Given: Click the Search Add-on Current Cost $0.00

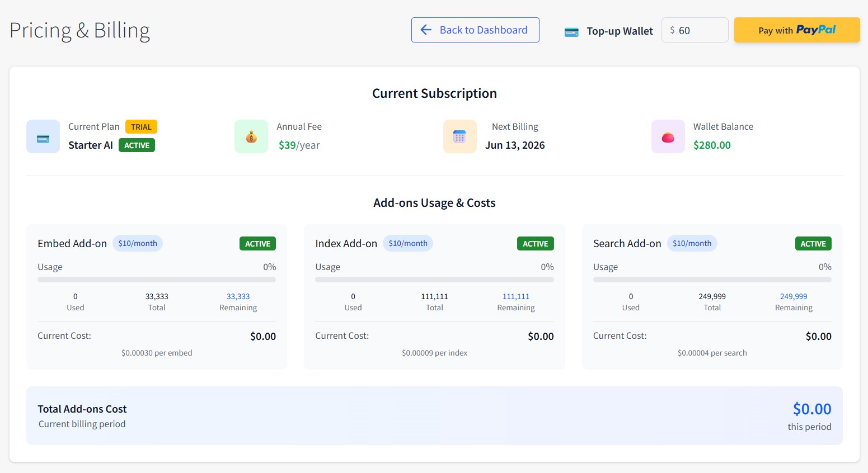Looking at the screenshot, I should [819, 337].
